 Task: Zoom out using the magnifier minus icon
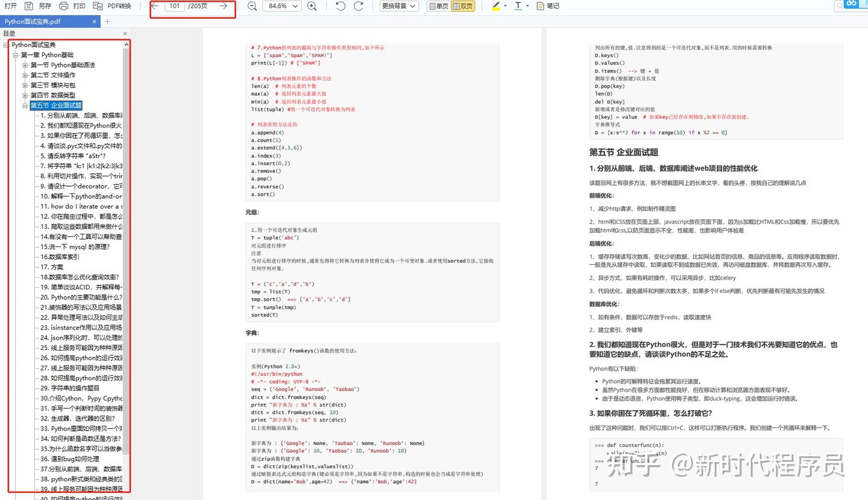coord(252,5)
